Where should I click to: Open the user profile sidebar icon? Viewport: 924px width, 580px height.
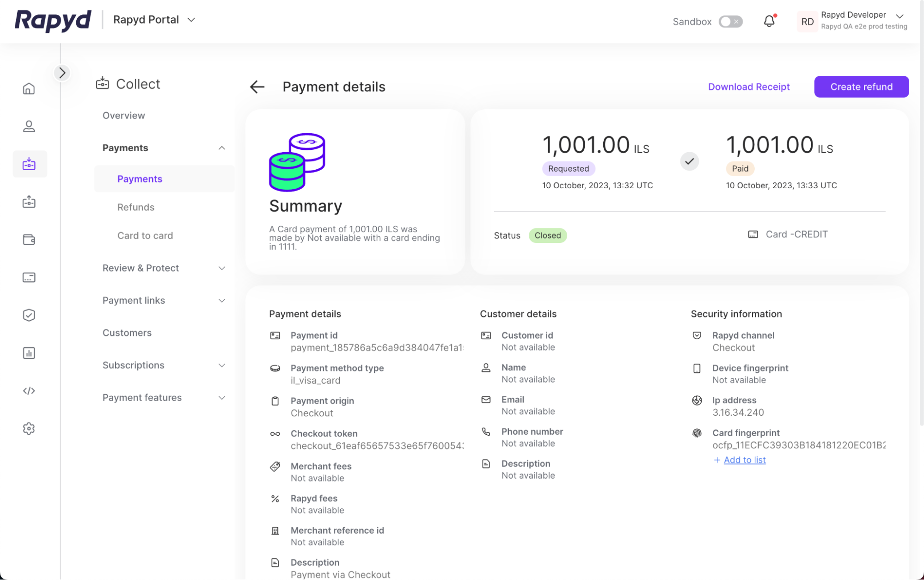point(29,126)
